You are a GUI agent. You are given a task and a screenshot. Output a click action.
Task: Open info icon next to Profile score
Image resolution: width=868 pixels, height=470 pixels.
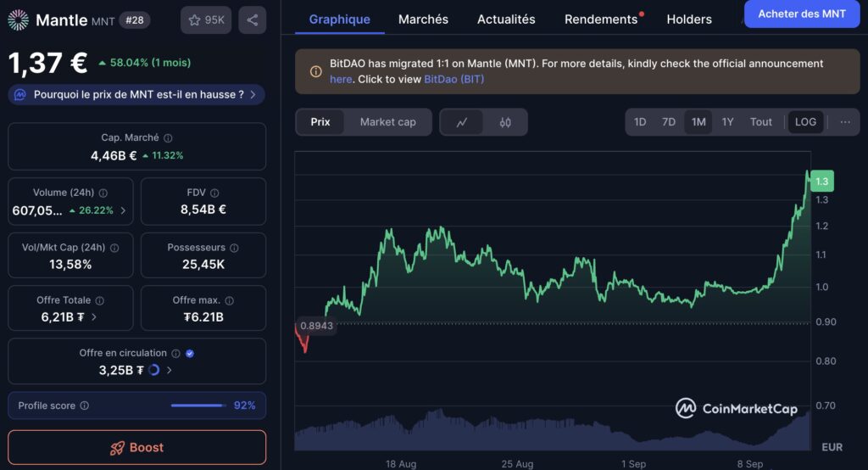[84, 406]
